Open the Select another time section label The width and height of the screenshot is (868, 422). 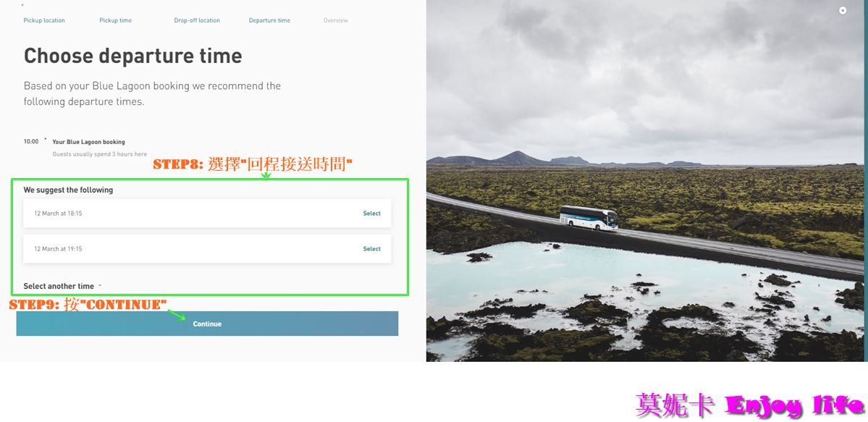[x=59, y=287]
